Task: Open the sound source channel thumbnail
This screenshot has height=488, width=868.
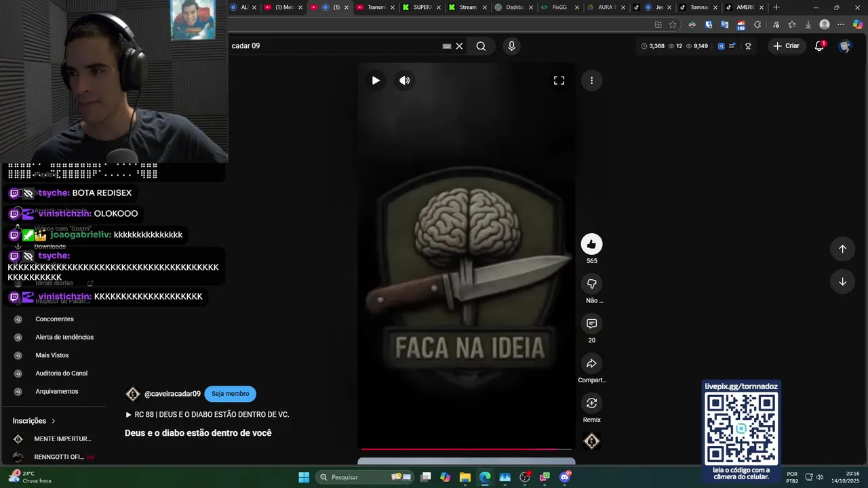Action: (x=591, y=441)
